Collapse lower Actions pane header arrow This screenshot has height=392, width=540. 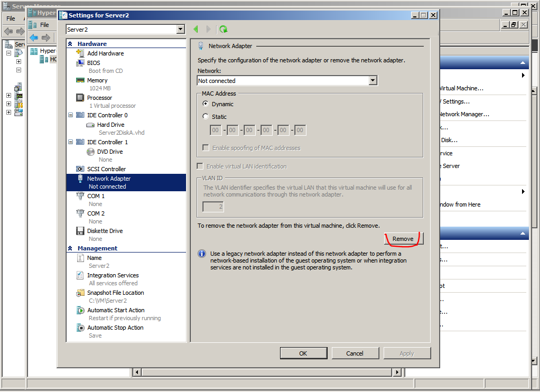(x=523, y=233)
